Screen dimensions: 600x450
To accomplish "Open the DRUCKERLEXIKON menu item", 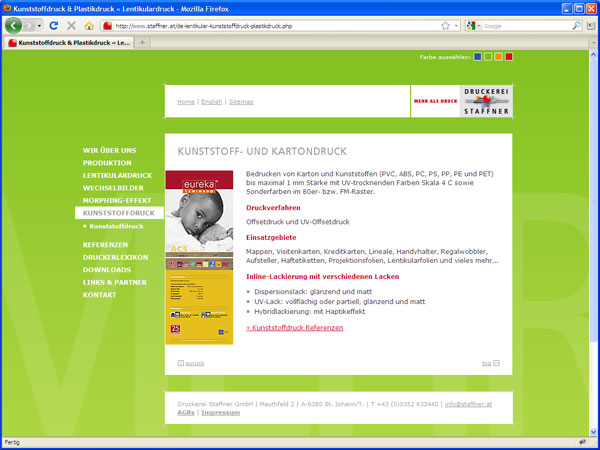I will tap(116, 258).
